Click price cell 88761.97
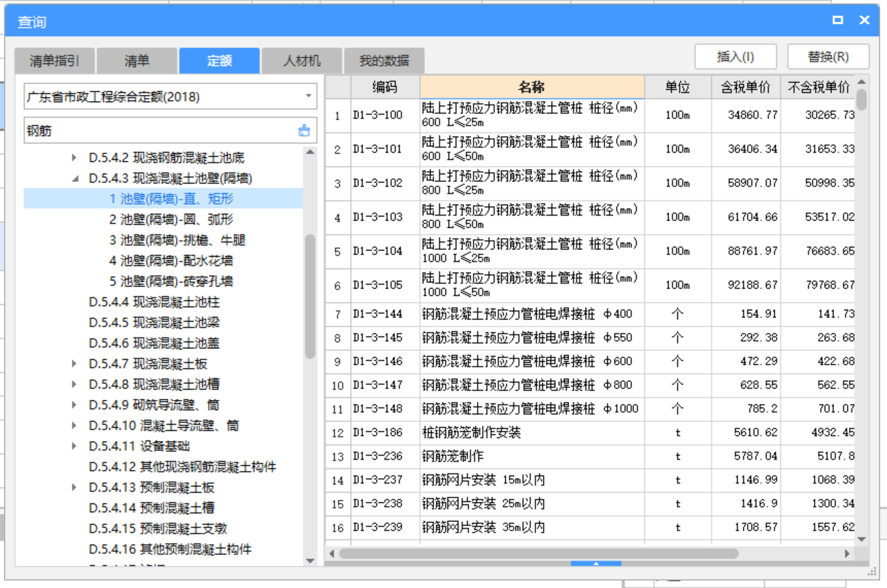This screenshot has height=588, width=887. tap(745, 251)
